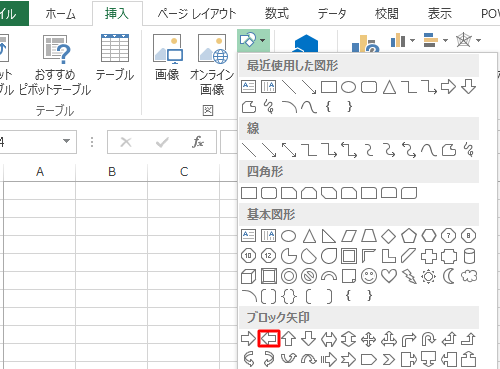Pick the rounded rectangle in 四角形

coord(269,193)
